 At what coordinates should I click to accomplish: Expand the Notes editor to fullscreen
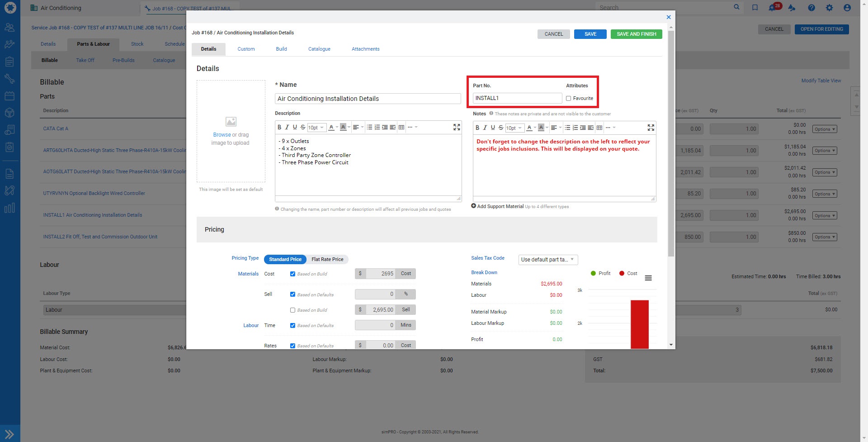651,128
